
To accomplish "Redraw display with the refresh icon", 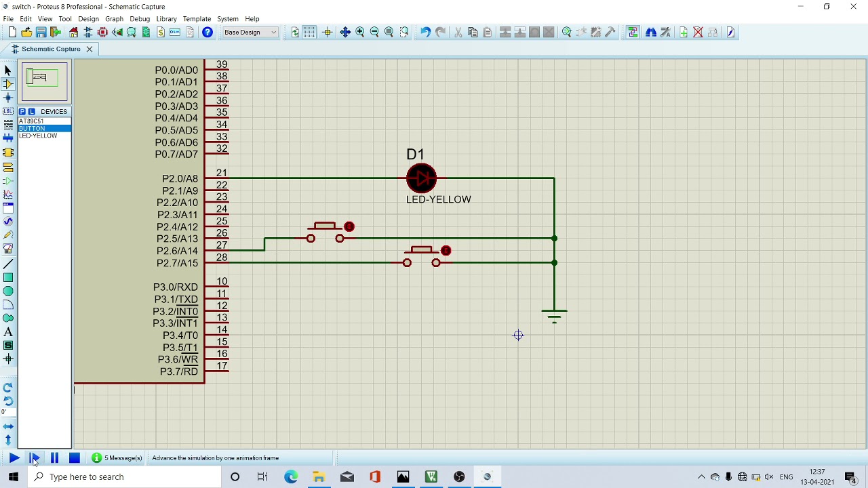I will pos(295,32).
